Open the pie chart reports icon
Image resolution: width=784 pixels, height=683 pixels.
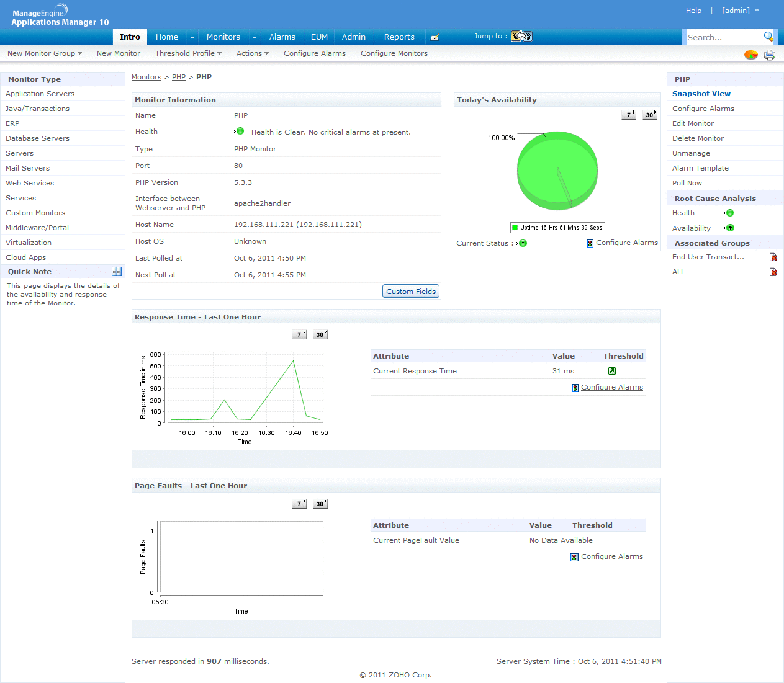click(751, 55)
